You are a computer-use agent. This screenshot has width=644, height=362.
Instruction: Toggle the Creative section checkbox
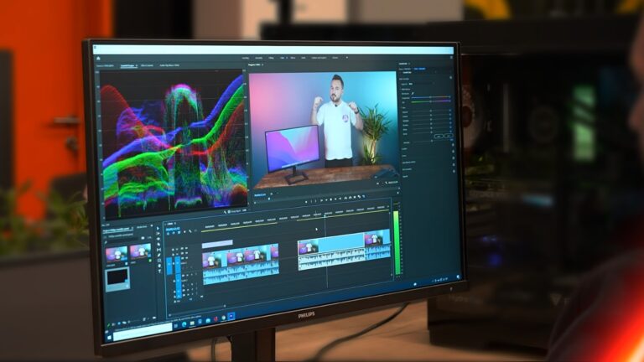[x=453, y=145]
